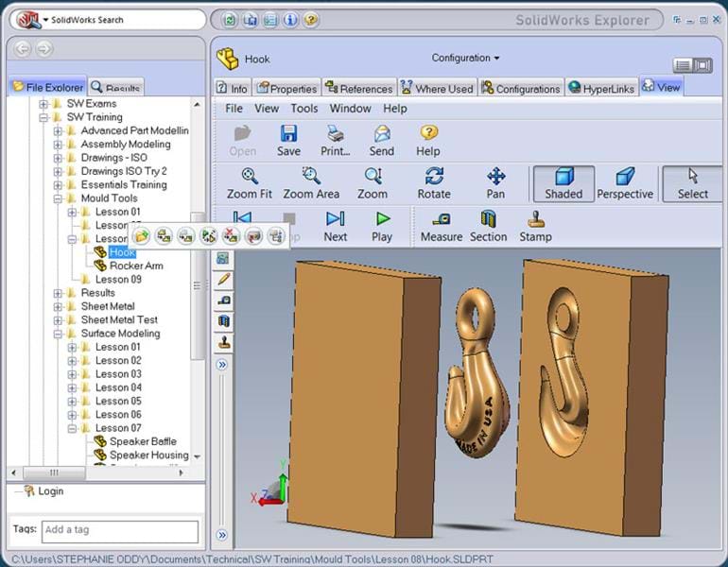The image size is (728, 567).
Task: Toggle Shaded display mode
Action: pyautogui.click(x=563, y=182)
